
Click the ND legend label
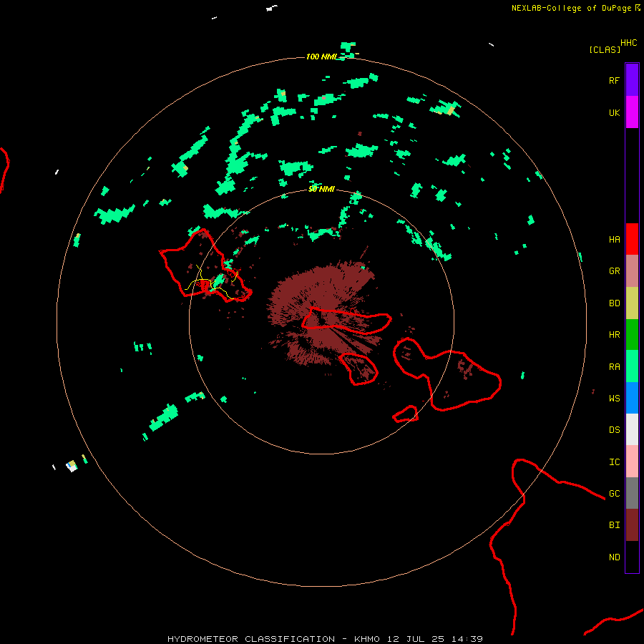(614, 557)
